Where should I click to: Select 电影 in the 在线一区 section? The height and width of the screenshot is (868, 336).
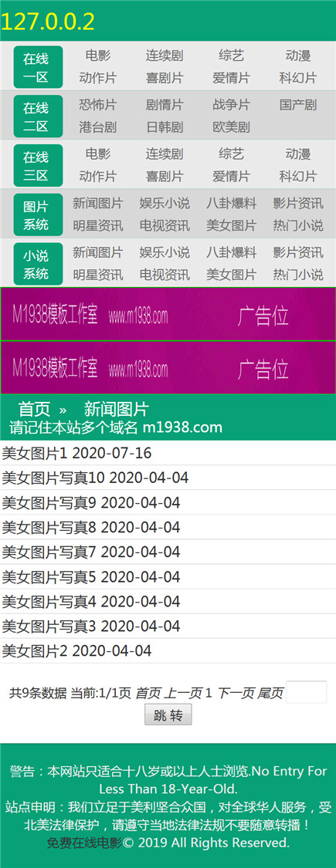[98, 56]
